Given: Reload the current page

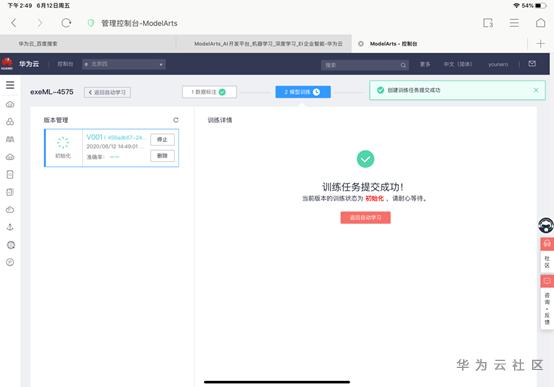Looking at the screenshot, I should pos(66,23).
